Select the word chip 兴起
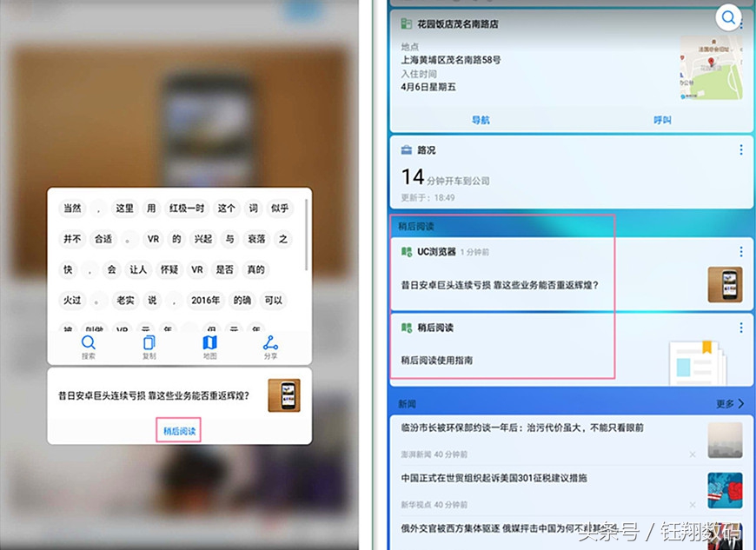 pos(203,239)
